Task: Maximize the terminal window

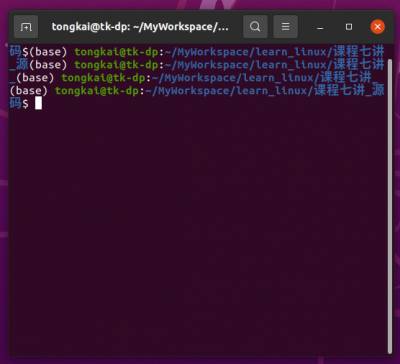Action: tap(349, 27)
